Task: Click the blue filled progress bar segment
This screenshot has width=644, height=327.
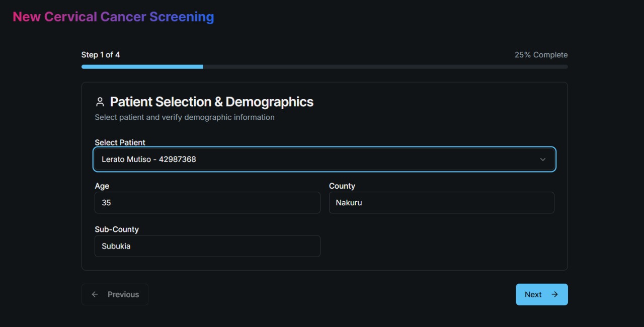Action: tap(142, 66)
